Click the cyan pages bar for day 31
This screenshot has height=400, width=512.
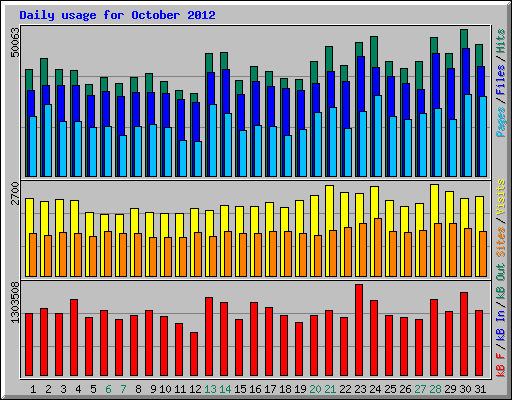coord(483,136)
